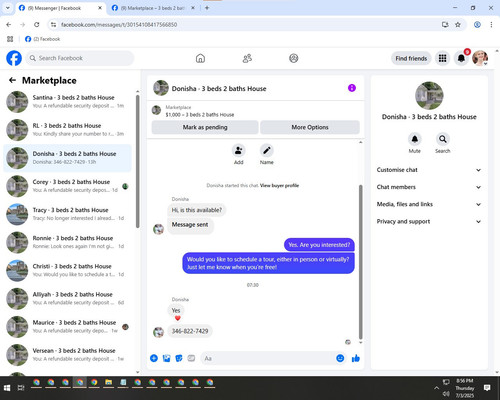Click the Facebook logo
The height and width of the screenshot is (400, 500).
point(14,58)
